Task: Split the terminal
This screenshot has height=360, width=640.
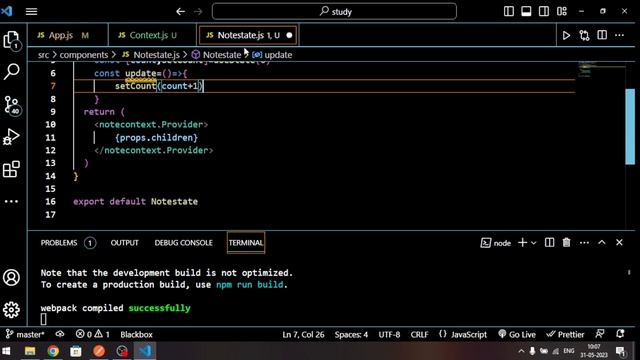Action: 549,242
